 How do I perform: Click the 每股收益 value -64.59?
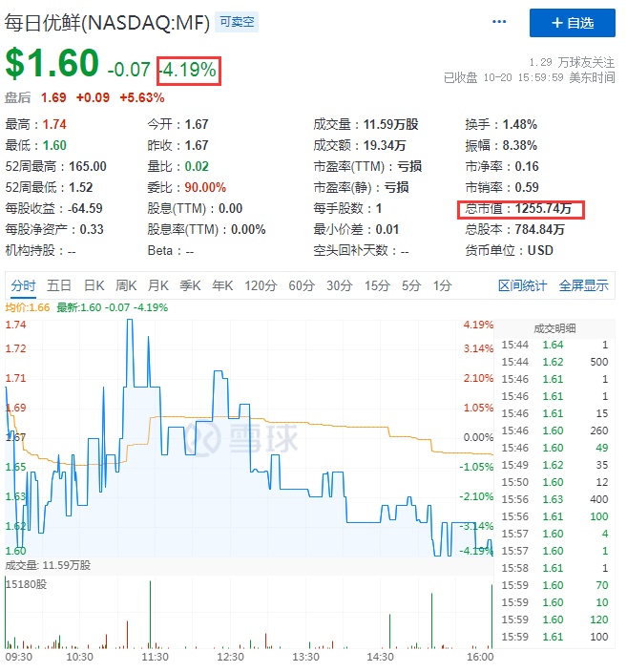[x=85, y=208]
